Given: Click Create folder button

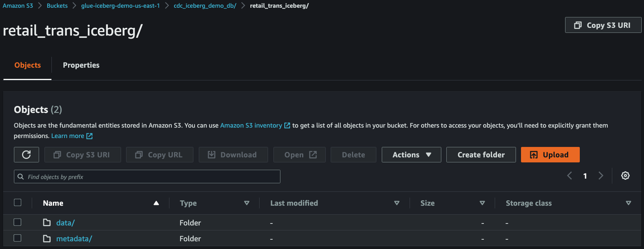Looking at the screenshot, I should 481,155.
